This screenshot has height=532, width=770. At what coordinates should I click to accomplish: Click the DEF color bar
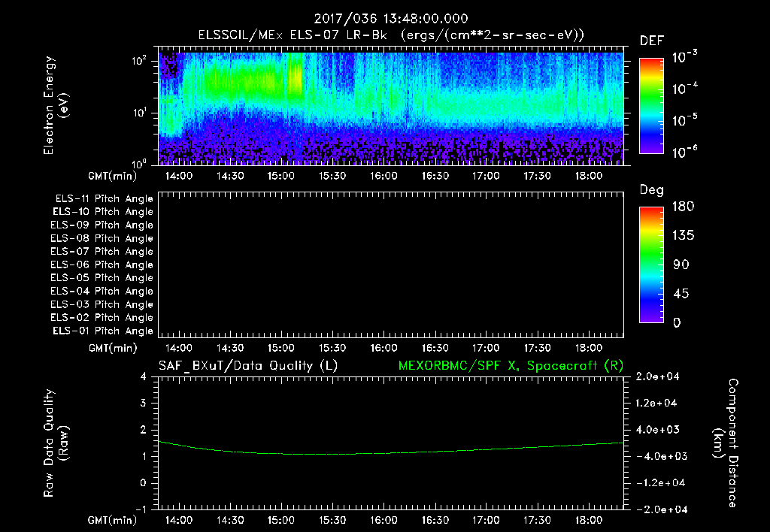coord(651,105)
